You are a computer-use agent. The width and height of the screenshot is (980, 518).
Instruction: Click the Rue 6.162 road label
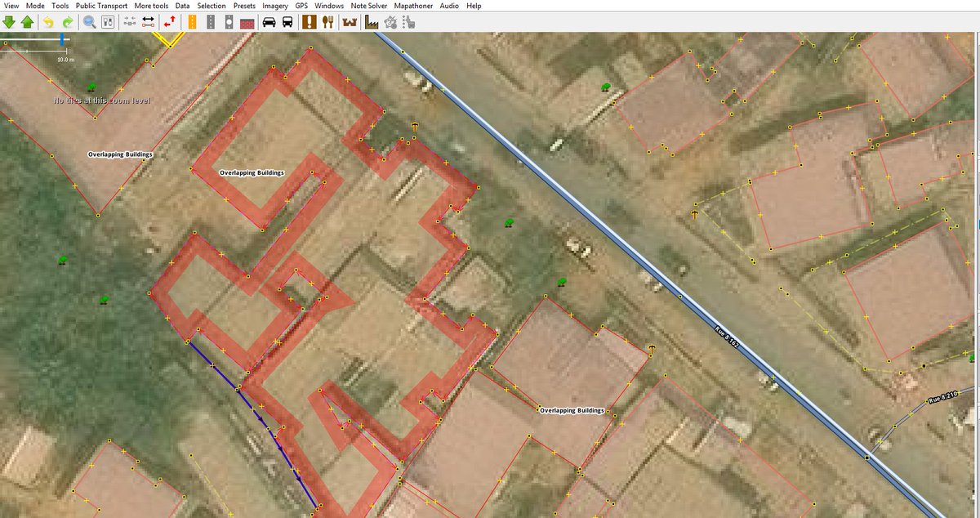(x=727, y=336)
